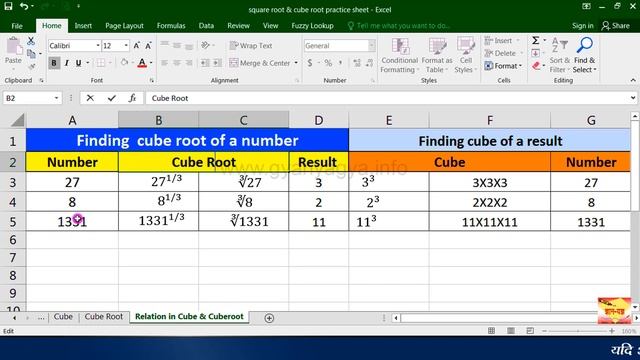The image size is (640, 360).
Task: Switch to Insert ribbon tab
Action: pos(83,26)
